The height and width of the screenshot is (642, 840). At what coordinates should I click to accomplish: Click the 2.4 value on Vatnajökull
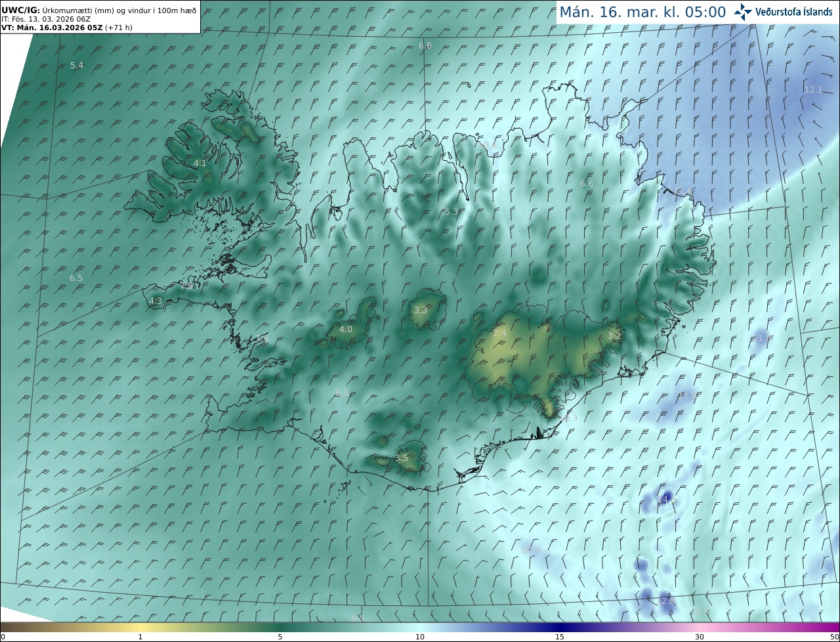click(500, 334)
